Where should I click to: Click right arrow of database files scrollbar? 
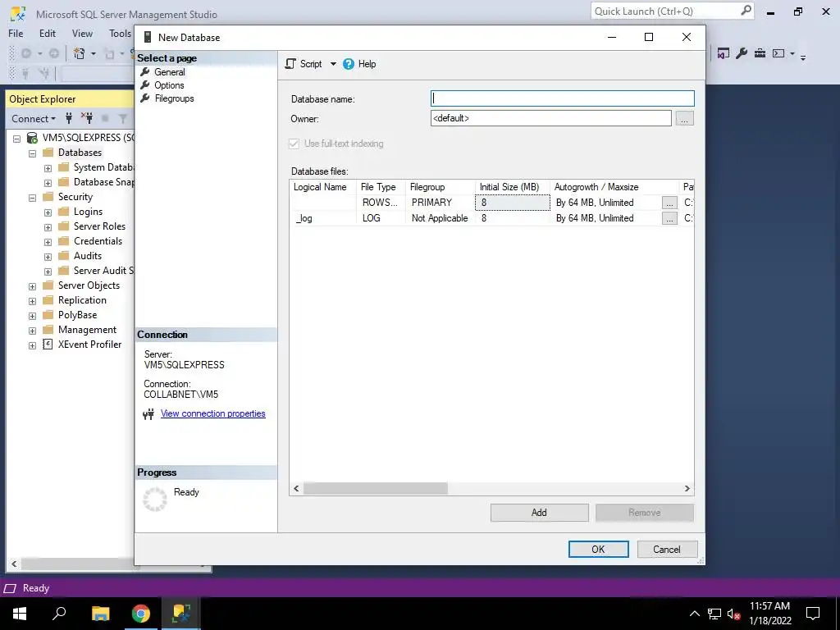[x=687, y=489]
